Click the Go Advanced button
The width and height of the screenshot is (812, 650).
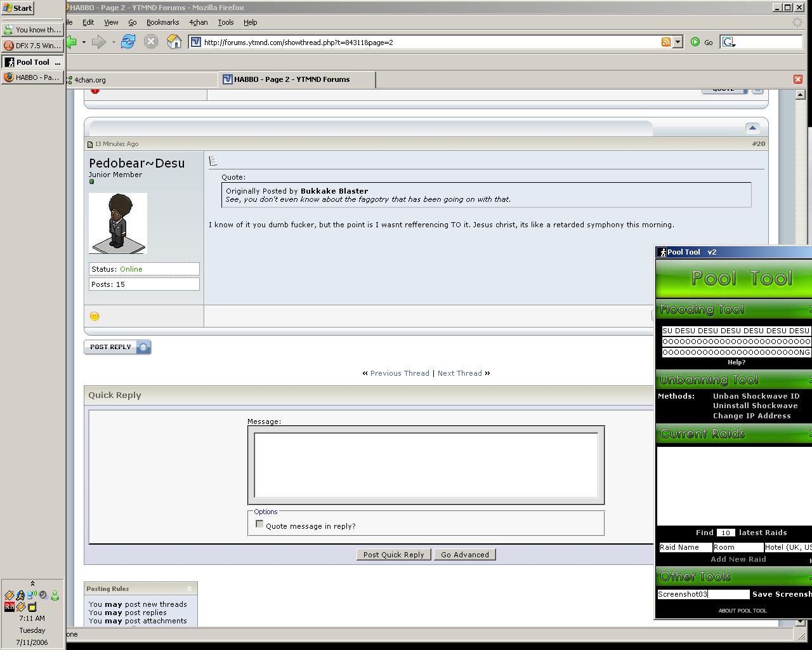(x=465, y=554)
